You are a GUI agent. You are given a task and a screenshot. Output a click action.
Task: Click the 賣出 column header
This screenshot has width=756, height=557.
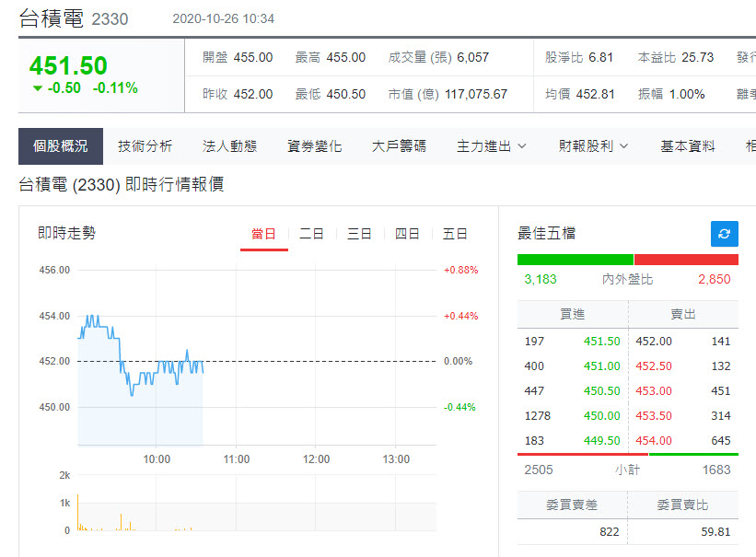tap(683, 315)
